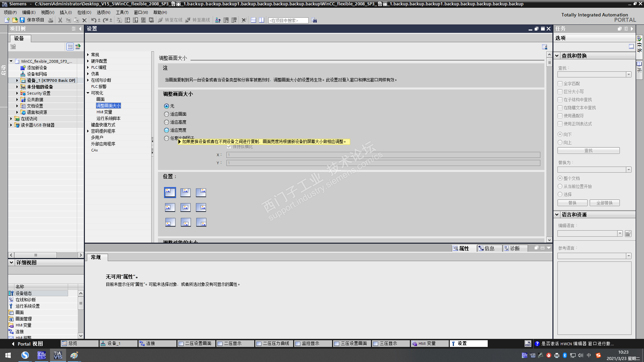Viewport: 644px width, 362px height.
Task: Click the open project toolbar icon
Action: tap(15, 20)
